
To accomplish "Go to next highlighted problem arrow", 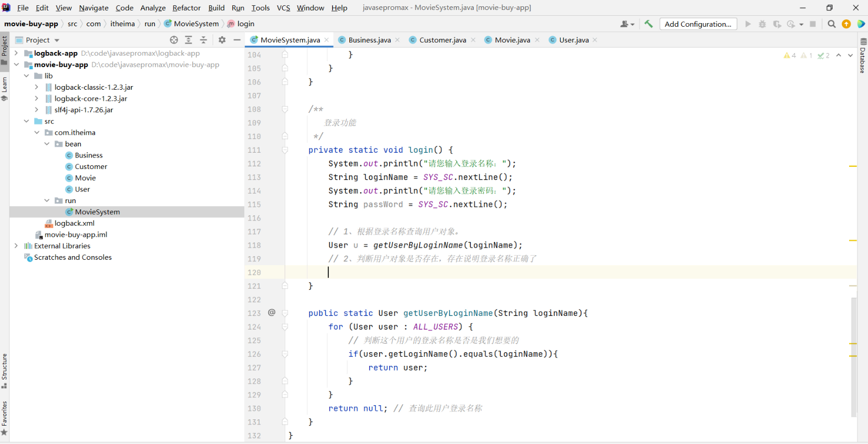I will tap(851, 55).
